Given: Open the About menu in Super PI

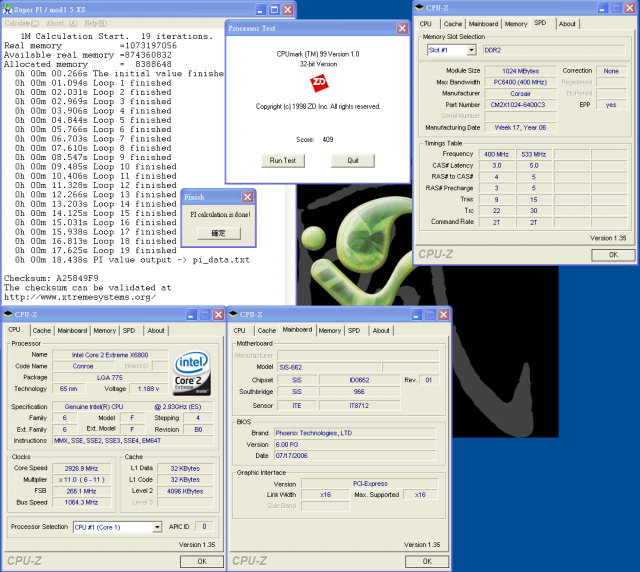Looking at the screenshot, I should 62,23.
